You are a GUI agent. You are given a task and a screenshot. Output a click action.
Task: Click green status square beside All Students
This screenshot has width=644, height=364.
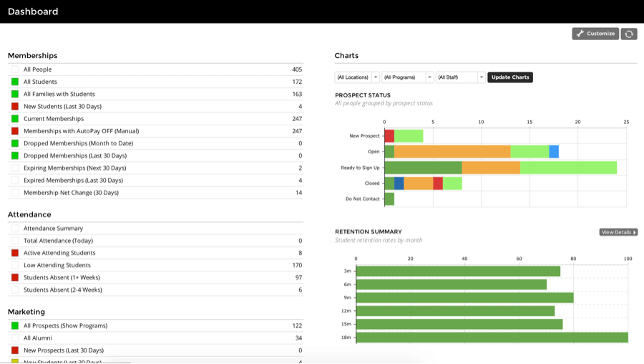[x=15, y=82]
